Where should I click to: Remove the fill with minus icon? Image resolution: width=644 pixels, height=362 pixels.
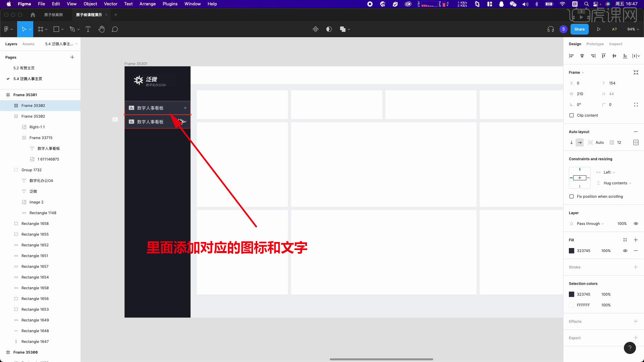[x=636, y=251]
